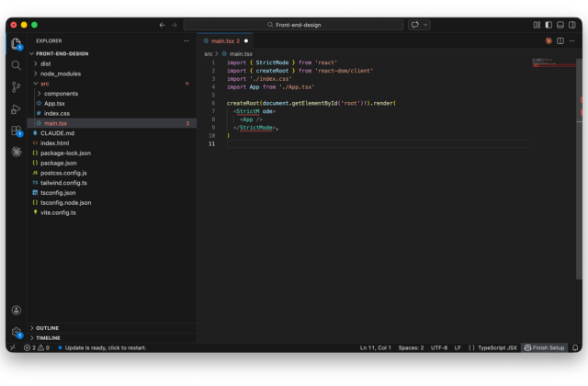Screen dimensions: 588x386
Task: Expand the node_modules folder
Action: [x=112, y=74]
